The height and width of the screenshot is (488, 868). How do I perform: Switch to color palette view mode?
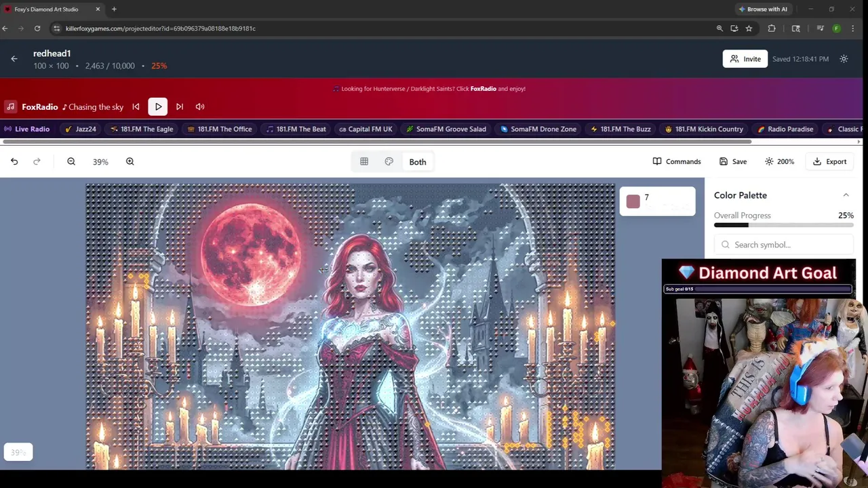389,161
